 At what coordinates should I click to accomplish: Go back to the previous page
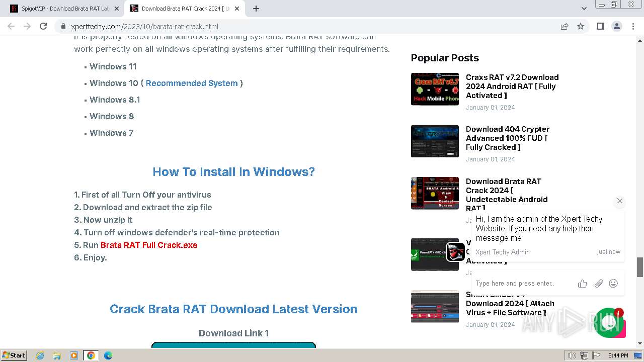tap(11, 26)
